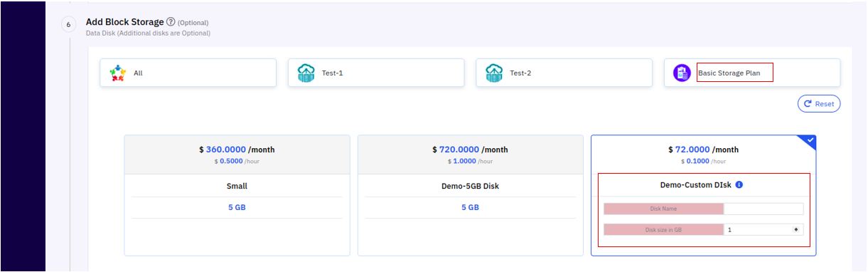This screenshot has height=272, width=868.
Task: Click the Disk size in GB stepper arrows
Action: (x=796, y=230)
